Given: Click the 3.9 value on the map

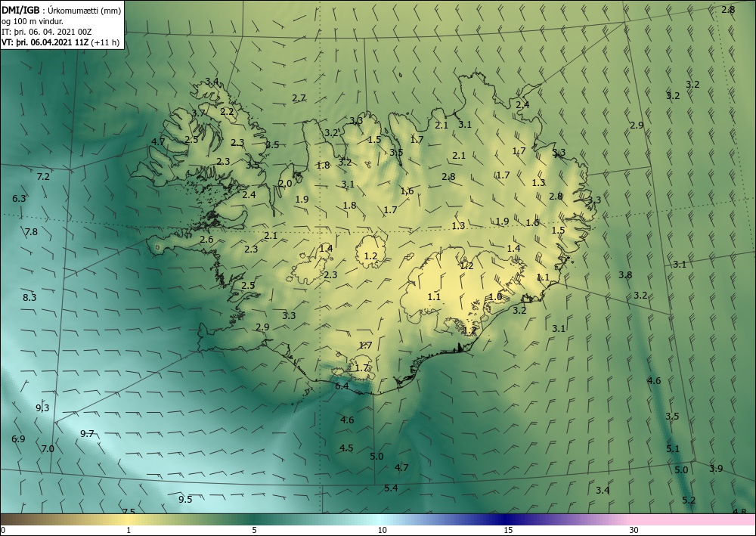Looking at the screenshot, I should (x=716, y=469).
